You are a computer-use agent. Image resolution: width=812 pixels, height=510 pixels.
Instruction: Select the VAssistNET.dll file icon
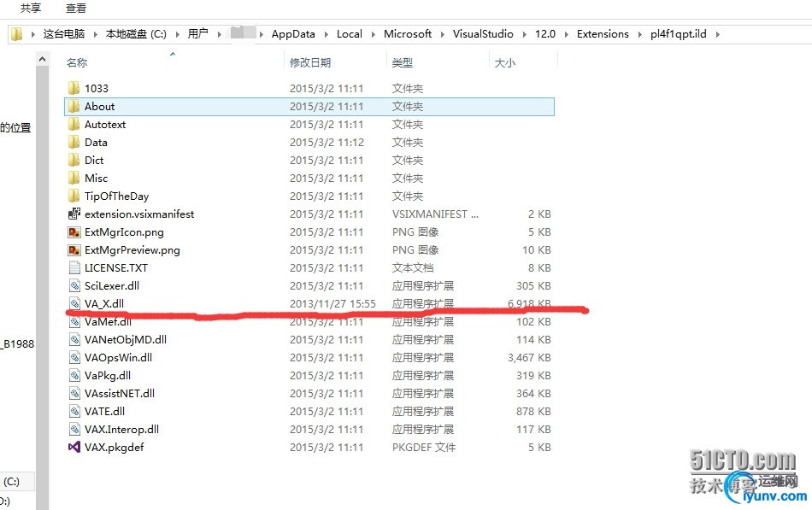point(74,394)
